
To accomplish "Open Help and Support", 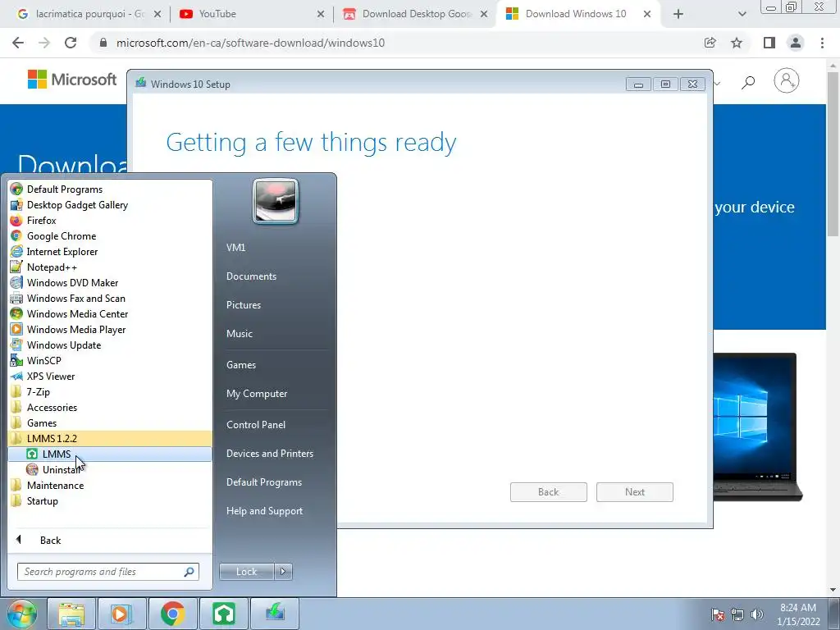I will [264, 511].
